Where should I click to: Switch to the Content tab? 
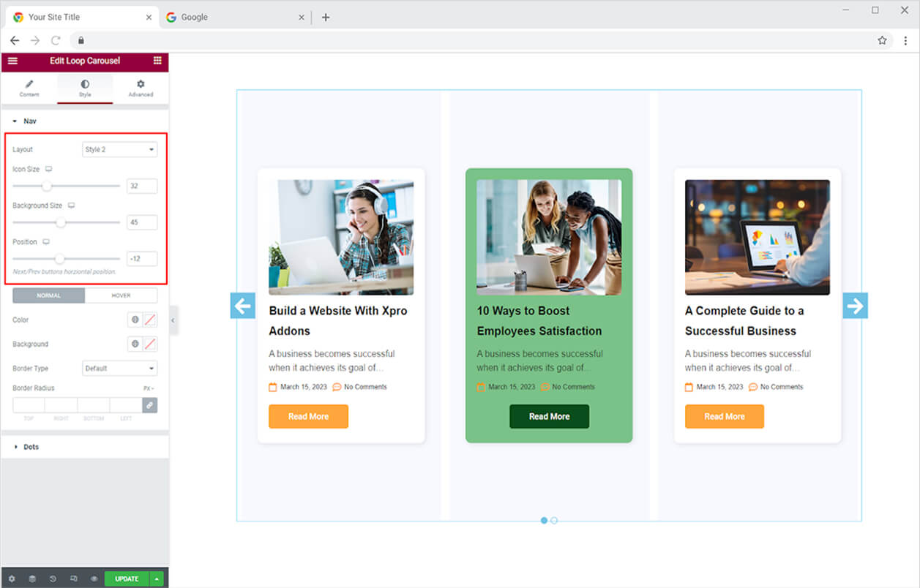pyautogui.click(x=29, y=88)
